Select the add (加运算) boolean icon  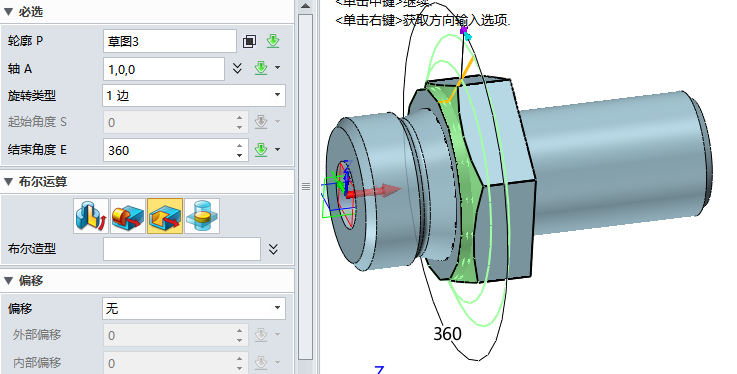coord(128,216)
